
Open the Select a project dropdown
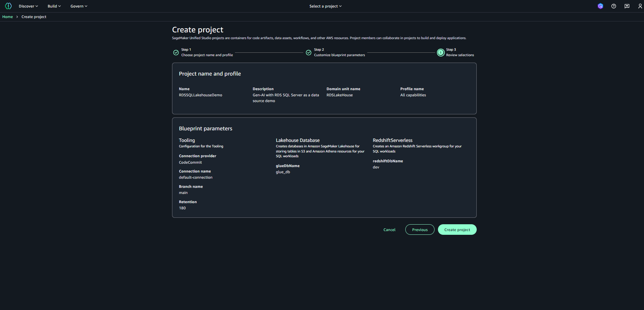(x=325, y=6)
